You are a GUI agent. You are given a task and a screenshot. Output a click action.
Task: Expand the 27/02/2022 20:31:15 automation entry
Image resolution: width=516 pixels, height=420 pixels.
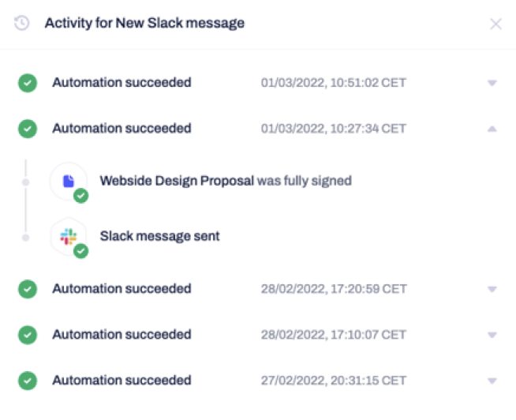pos(492,381)
